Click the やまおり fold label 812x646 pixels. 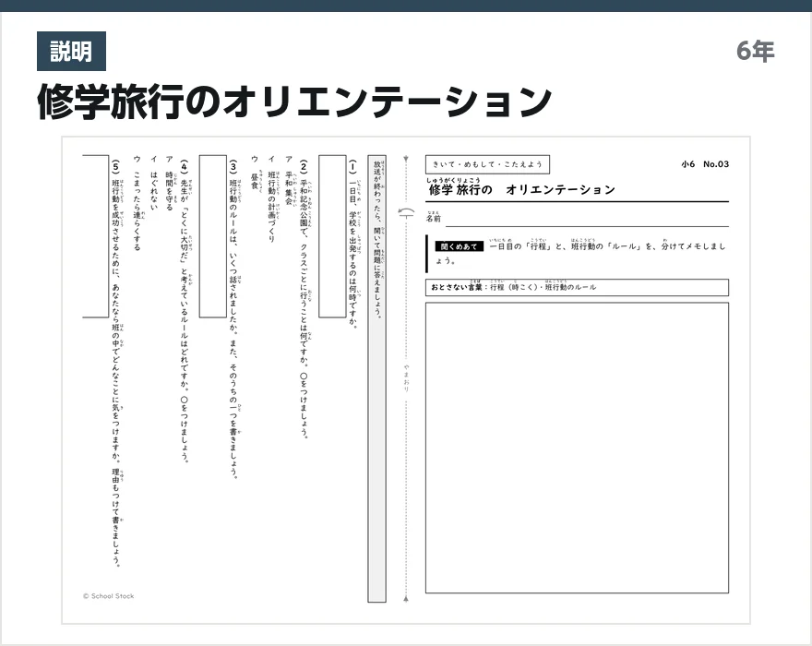coord(407,377)
